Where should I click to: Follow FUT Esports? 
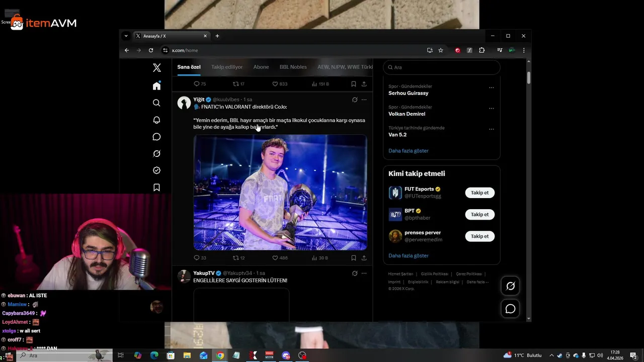pos(479,193)
